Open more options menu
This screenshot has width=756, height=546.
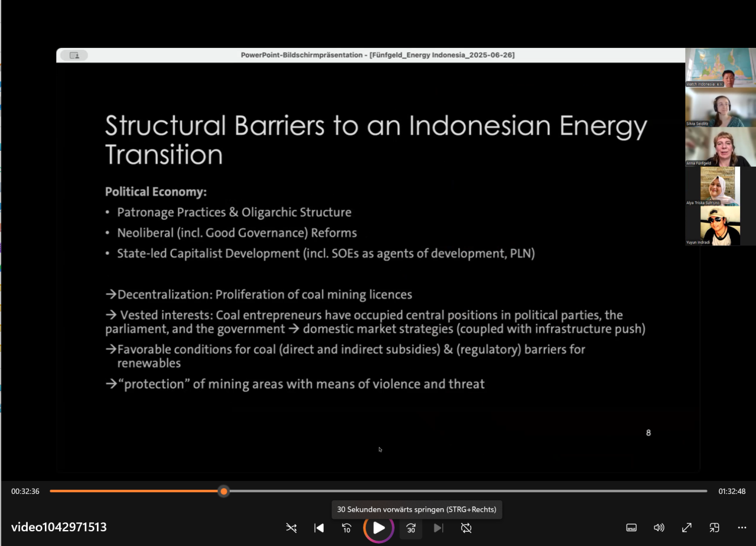coord(742,528)
